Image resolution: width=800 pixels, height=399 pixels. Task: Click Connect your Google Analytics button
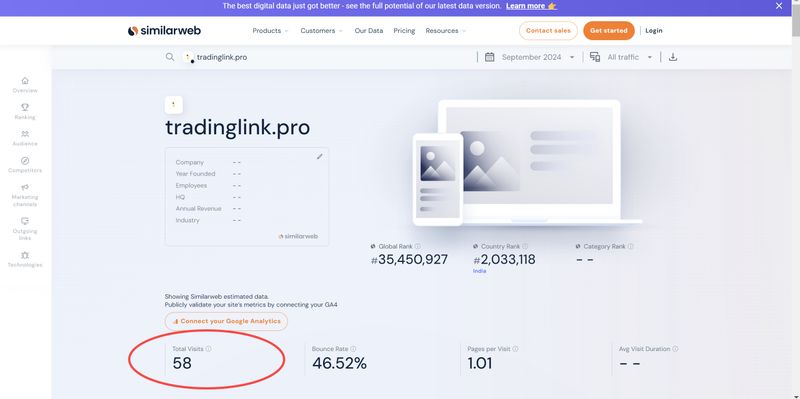[x=227, y=321]
